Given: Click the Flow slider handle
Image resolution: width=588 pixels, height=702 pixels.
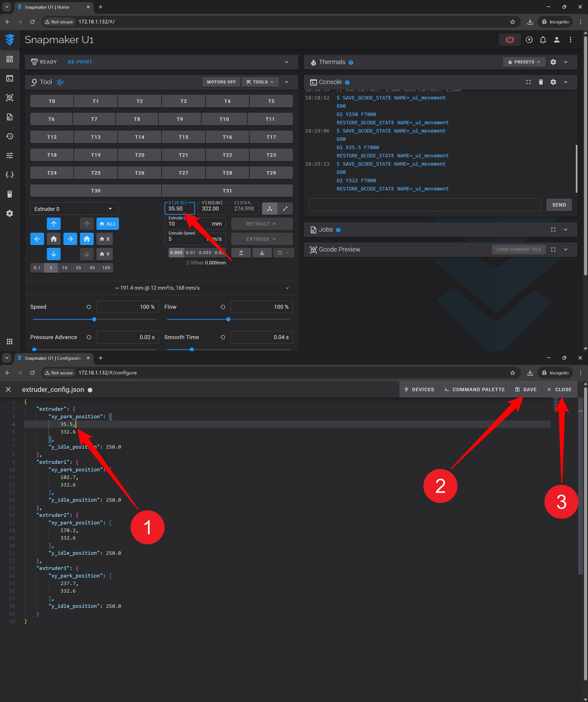Looking at the screenshot, I should coord(228,319).
